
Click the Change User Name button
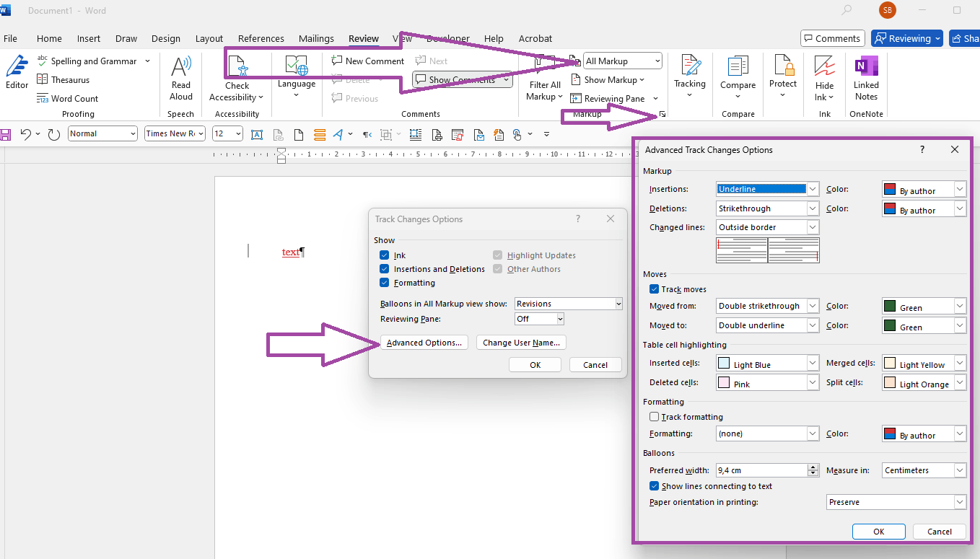click(x=521, y=342)
